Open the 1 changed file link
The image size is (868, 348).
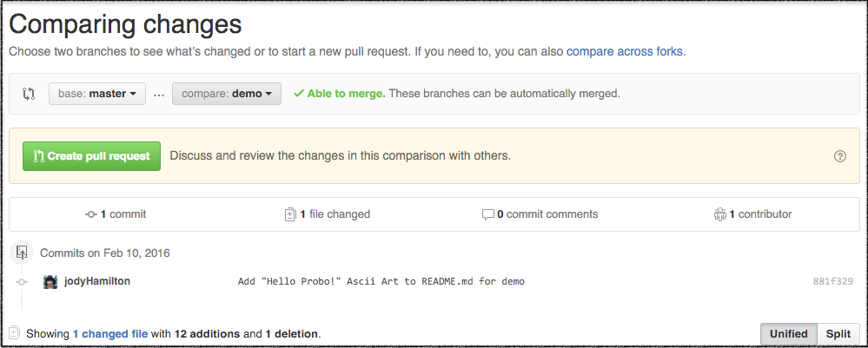pyautogui.click(x=110, y=333)
